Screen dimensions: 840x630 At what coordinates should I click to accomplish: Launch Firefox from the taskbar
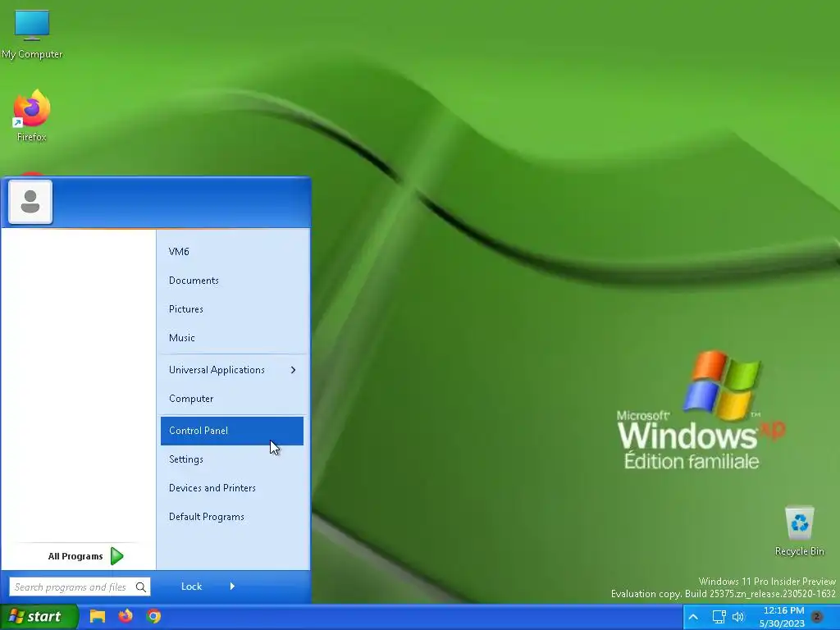point(126,616)
